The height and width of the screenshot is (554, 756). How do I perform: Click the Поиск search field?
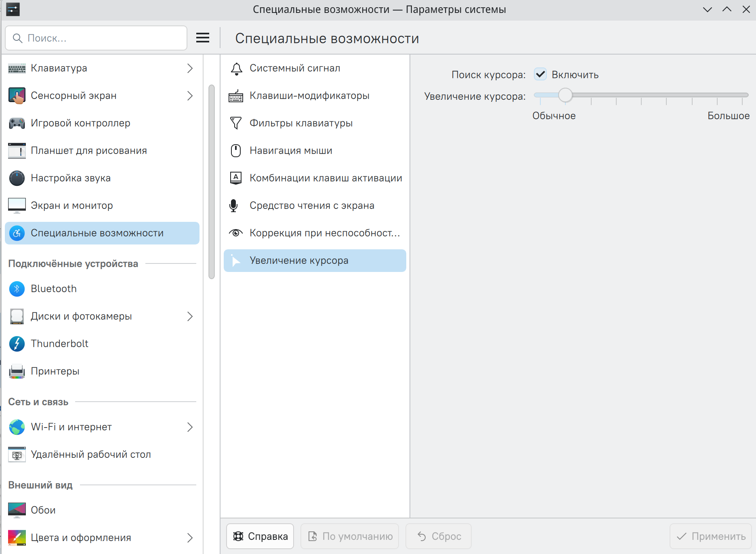pos(101,38)
